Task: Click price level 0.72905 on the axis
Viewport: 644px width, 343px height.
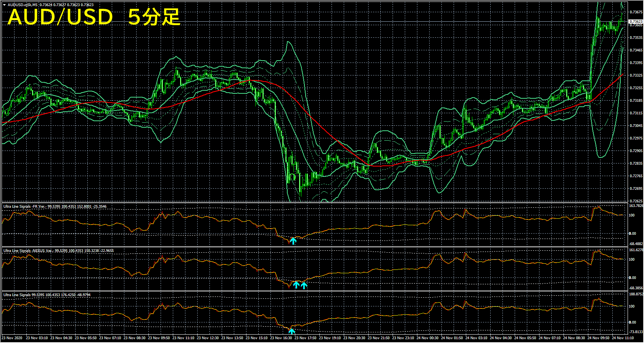Action: point(636,151)
